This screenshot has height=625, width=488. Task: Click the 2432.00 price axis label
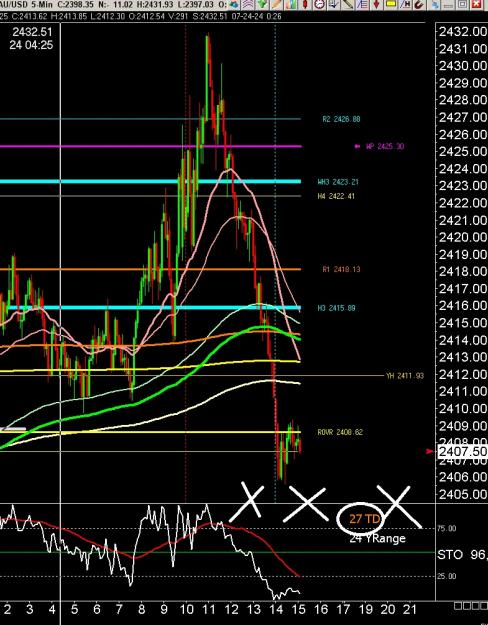462,31
